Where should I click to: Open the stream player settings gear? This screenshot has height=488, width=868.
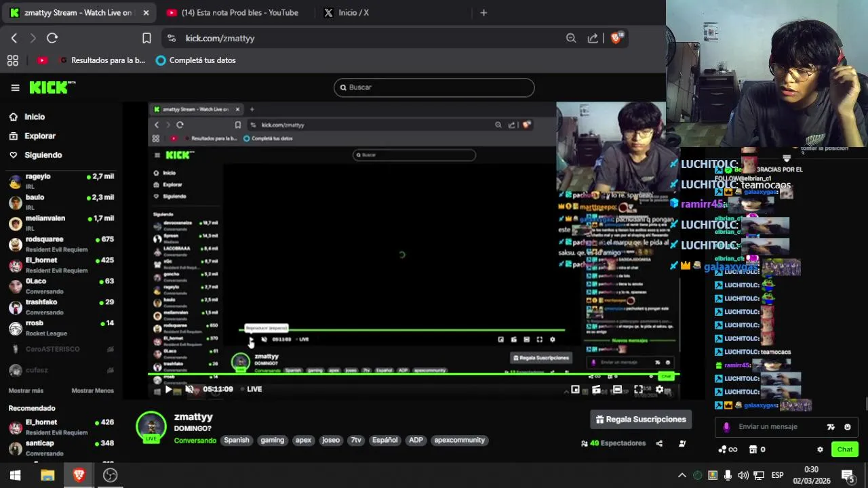pos(659,390)
